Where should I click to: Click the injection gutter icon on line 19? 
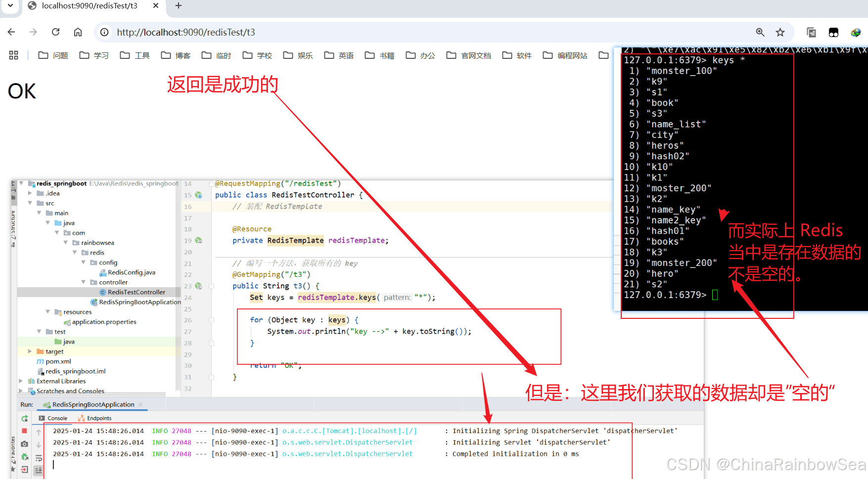coord(198,241)
